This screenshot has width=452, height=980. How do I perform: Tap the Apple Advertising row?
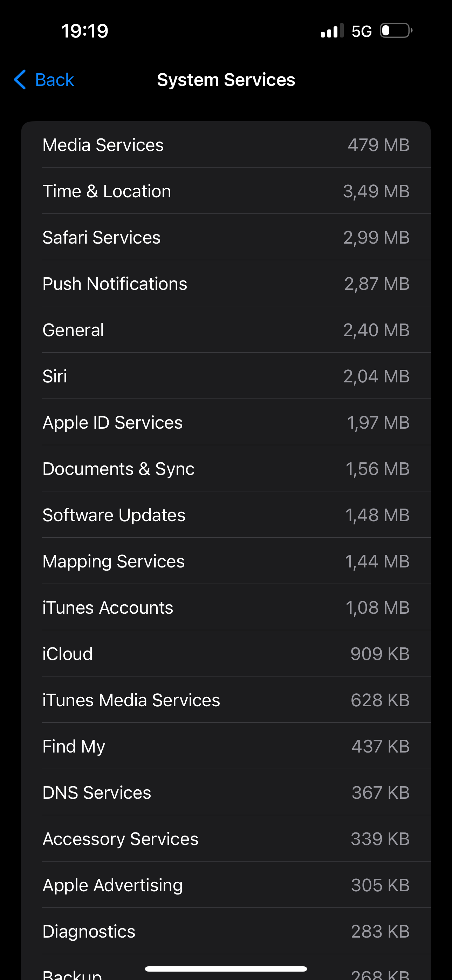click(x=226, y=885)
